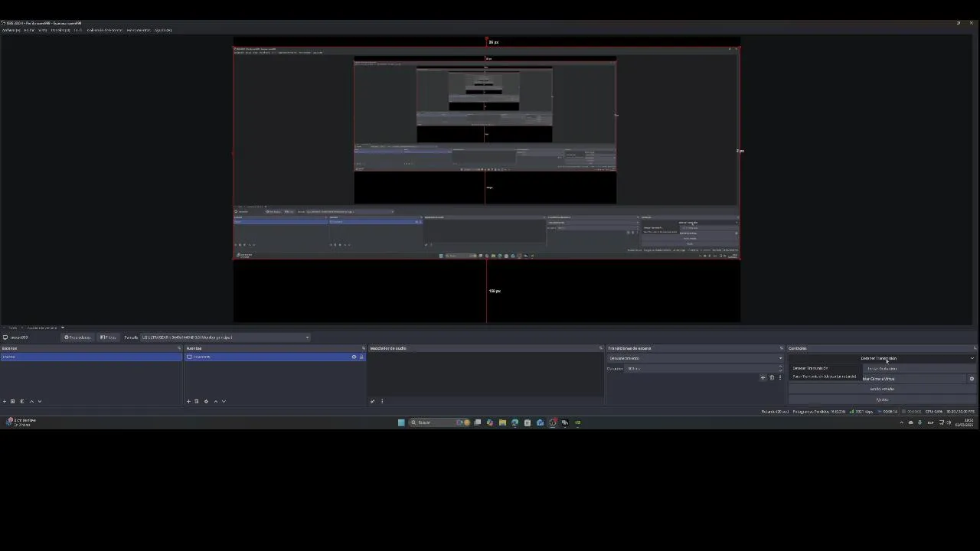This screenshot has width=980, height=551.
Task: Move the selected source down in Fuentes panel
Action: point(224,401)
